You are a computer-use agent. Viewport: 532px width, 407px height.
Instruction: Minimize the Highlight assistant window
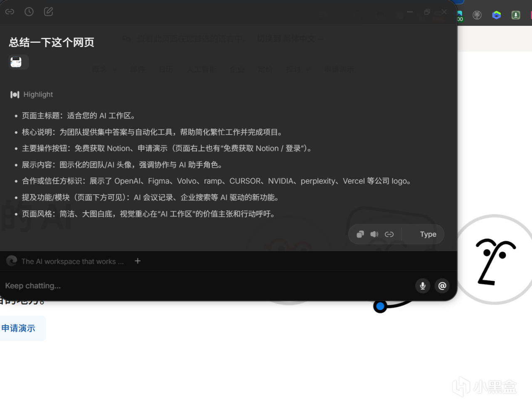(410, 12)
